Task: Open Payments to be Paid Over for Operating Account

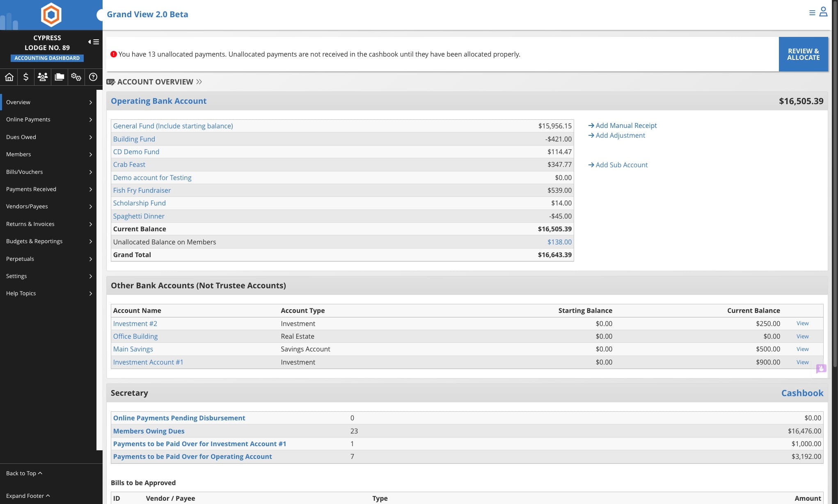Action: coord(192,456)
